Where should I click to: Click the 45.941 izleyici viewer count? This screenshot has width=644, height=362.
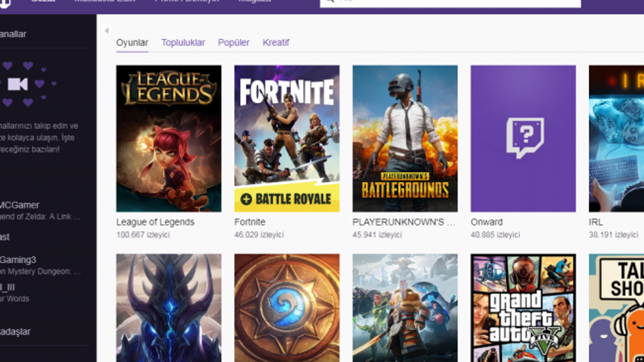377,235
